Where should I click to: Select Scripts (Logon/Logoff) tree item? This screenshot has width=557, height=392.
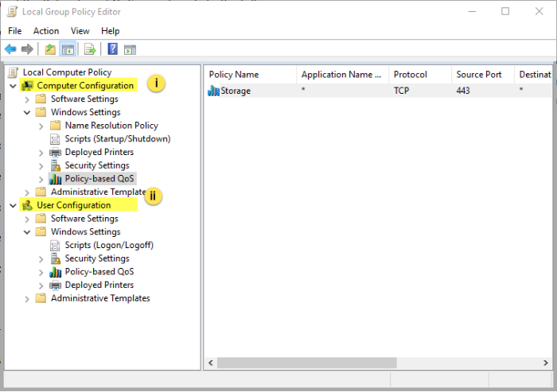[x=108, y=245]
